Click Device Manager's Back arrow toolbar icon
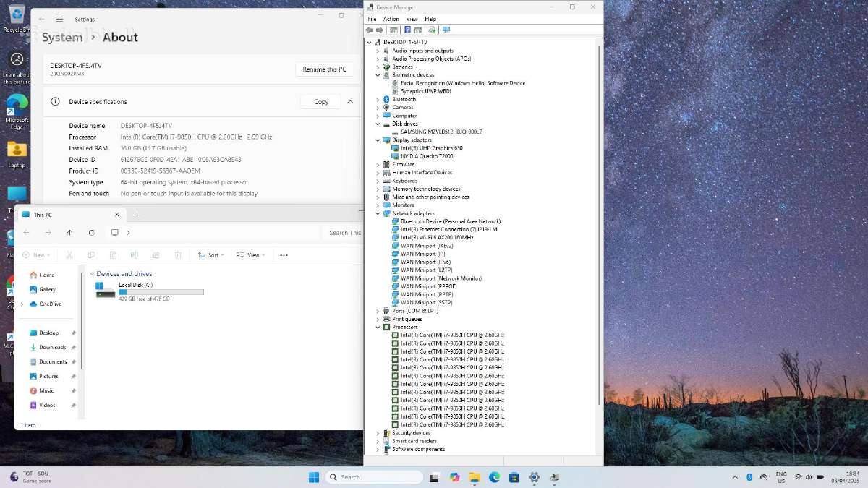 (x=370, y=30)
